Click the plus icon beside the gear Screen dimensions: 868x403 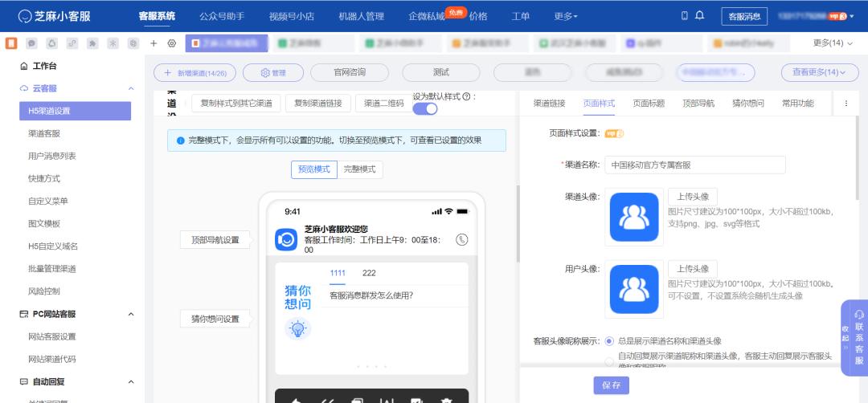[x=154, y=43]
